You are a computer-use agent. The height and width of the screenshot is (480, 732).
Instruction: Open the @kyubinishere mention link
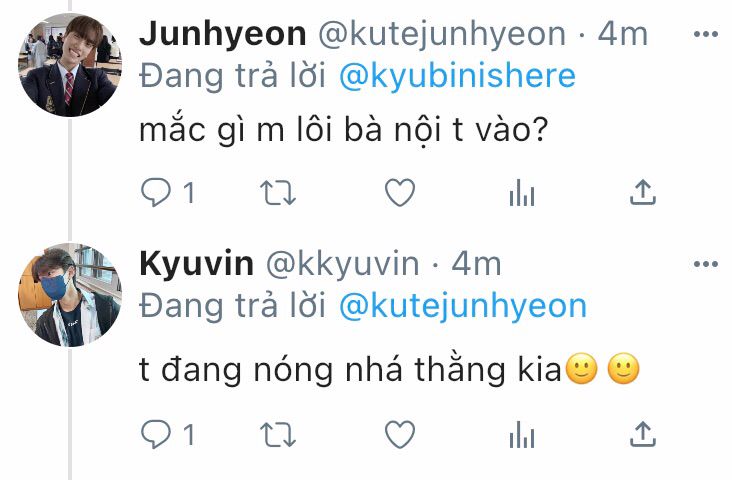coord(457,77)
